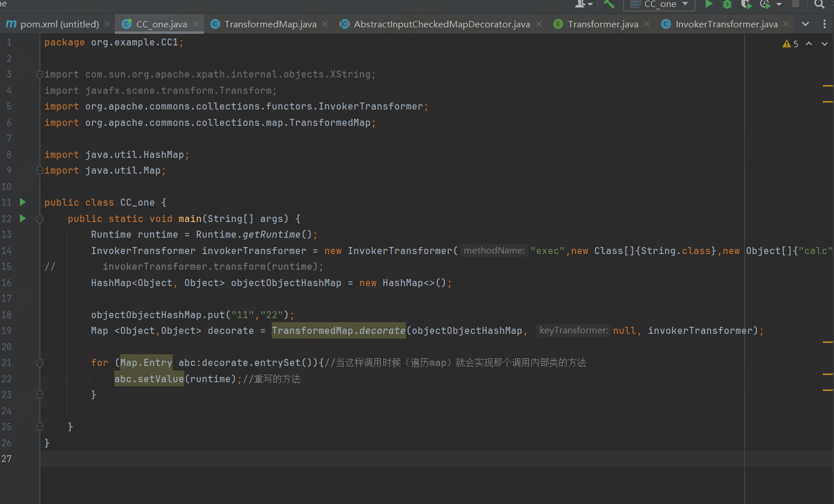
Task: Click the main method fold end marker on line 25
Action: coord(40,427)
